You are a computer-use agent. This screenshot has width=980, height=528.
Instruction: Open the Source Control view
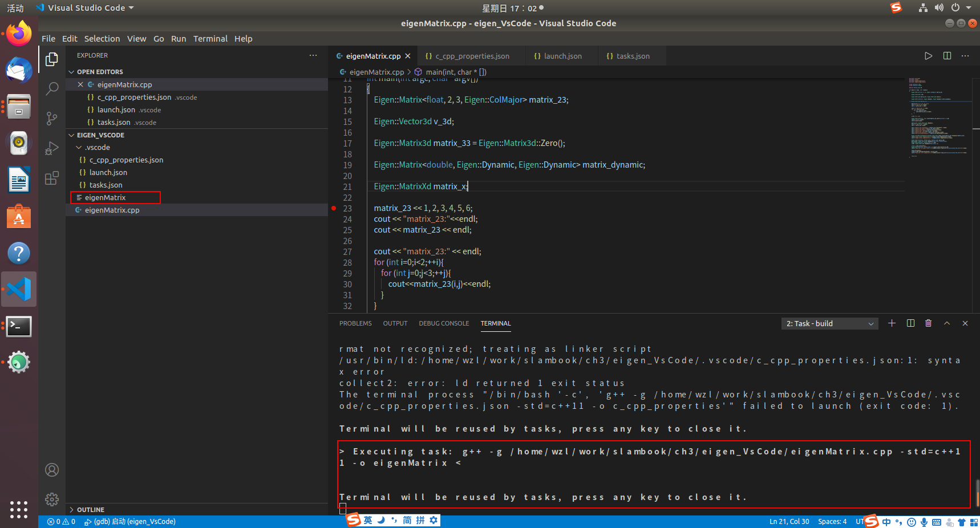point(52,119)
